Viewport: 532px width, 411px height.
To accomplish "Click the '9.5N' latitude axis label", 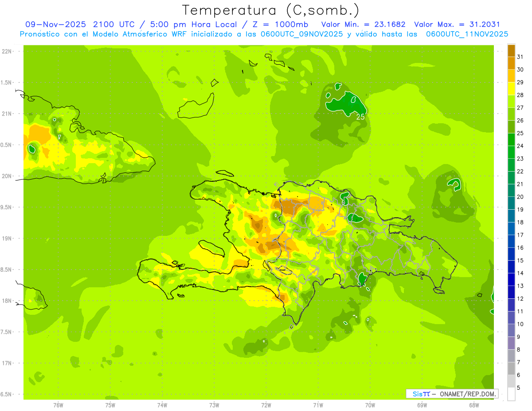I will pyautogui.click(x=7, y=207).
